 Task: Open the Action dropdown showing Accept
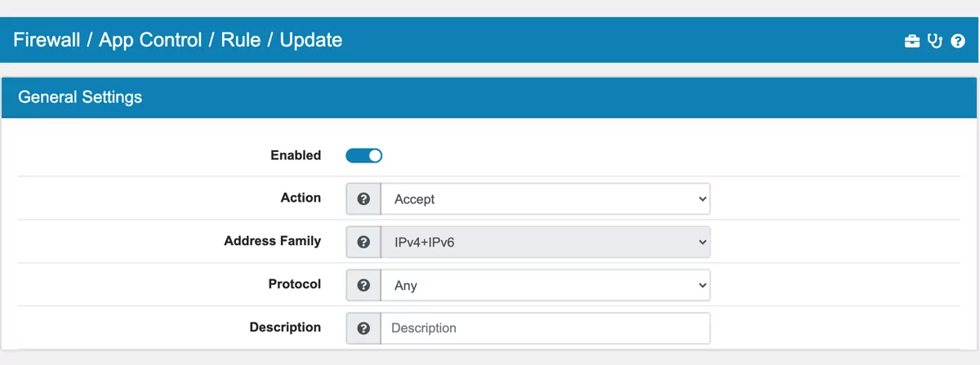pyautogui.click(x=546, y=198)
